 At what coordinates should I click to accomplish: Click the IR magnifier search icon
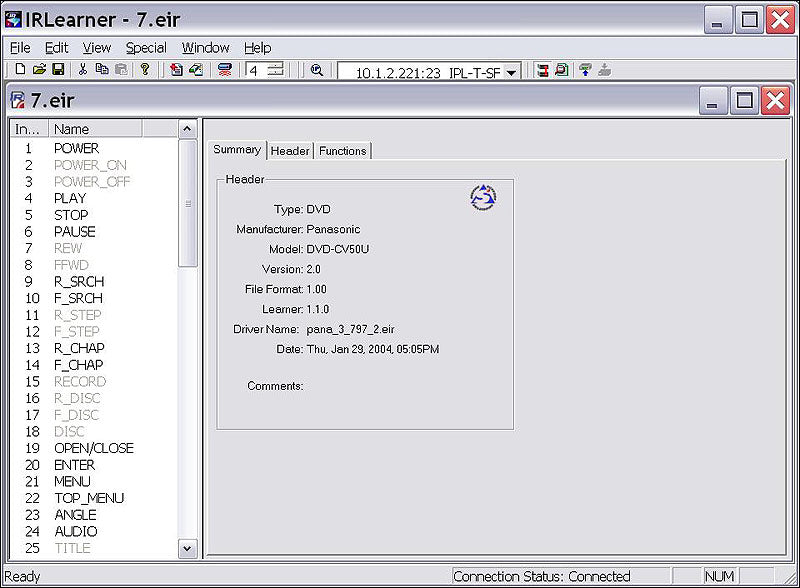pyautogui.click(x=317, y=70)
